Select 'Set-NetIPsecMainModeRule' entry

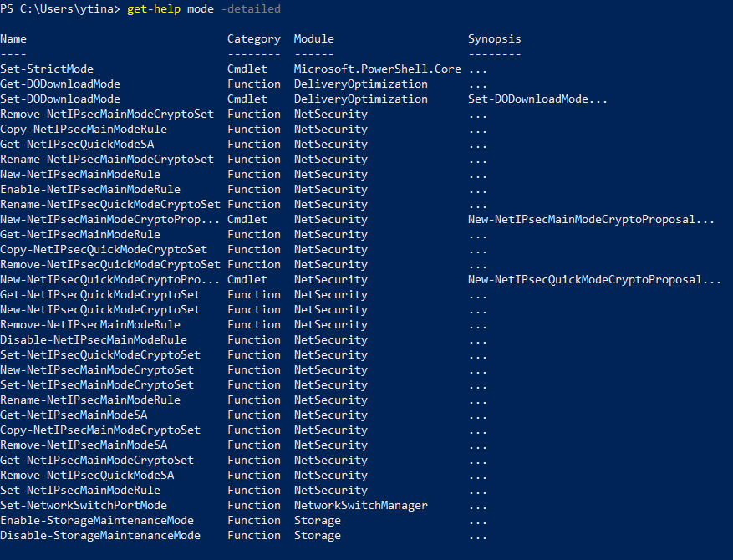(80, 491)
